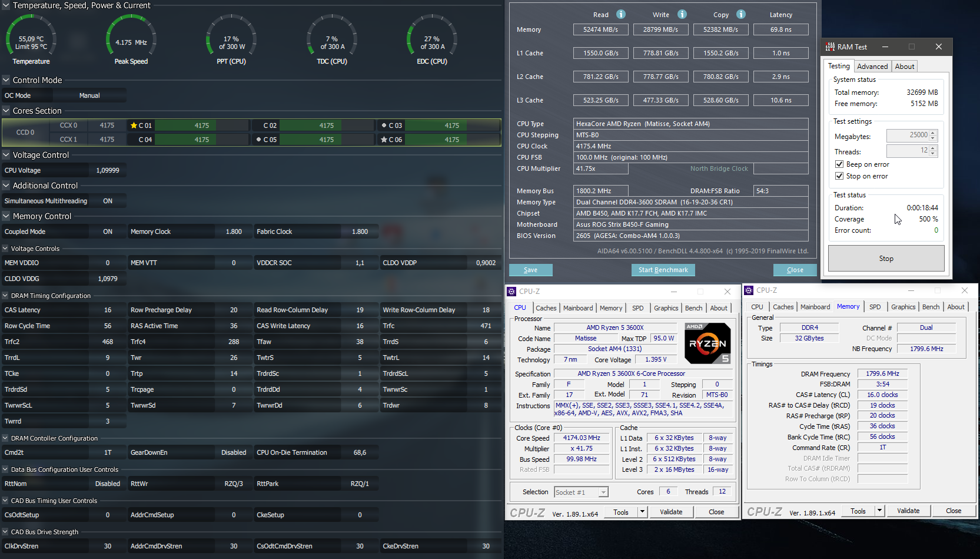The image size is (980, 559).
Task: Click the Cmd2t value 1T
Action: click(108, 452)
